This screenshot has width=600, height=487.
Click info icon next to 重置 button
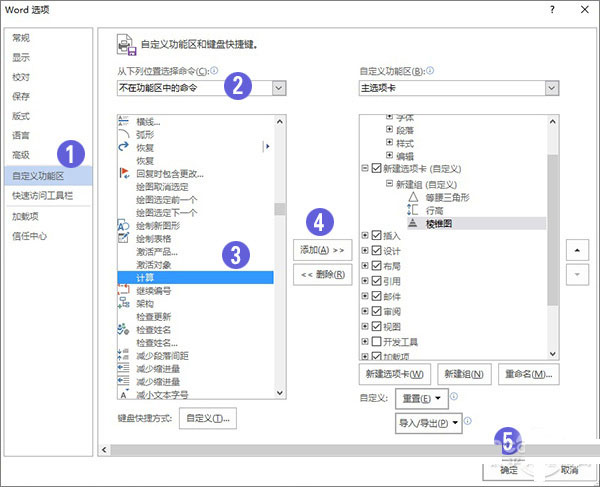point(454,396)
